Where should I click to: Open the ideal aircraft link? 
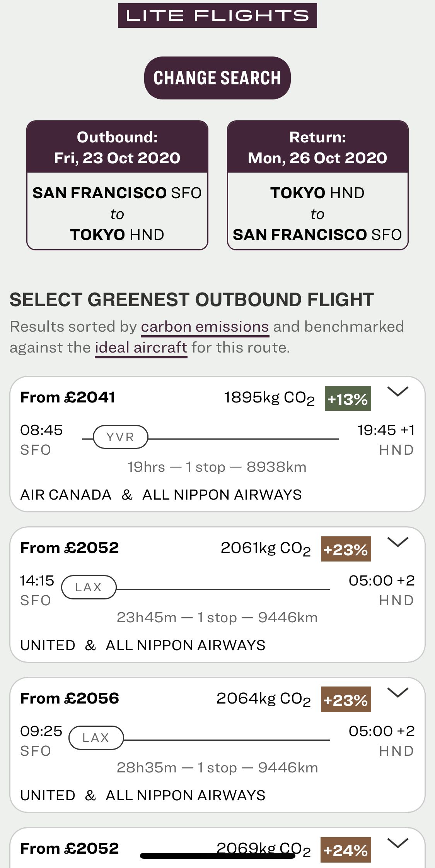(x=141, y=348)
